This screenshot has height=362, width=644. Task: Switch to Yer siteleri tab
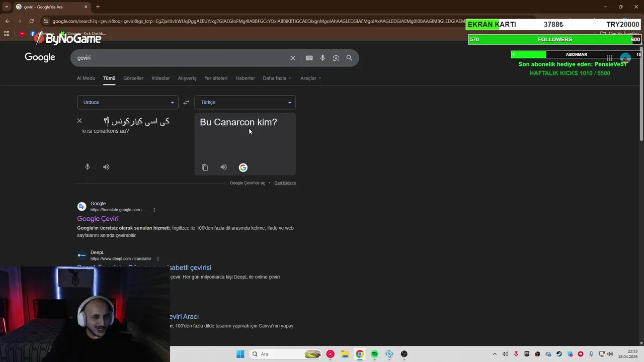point(216,78)
